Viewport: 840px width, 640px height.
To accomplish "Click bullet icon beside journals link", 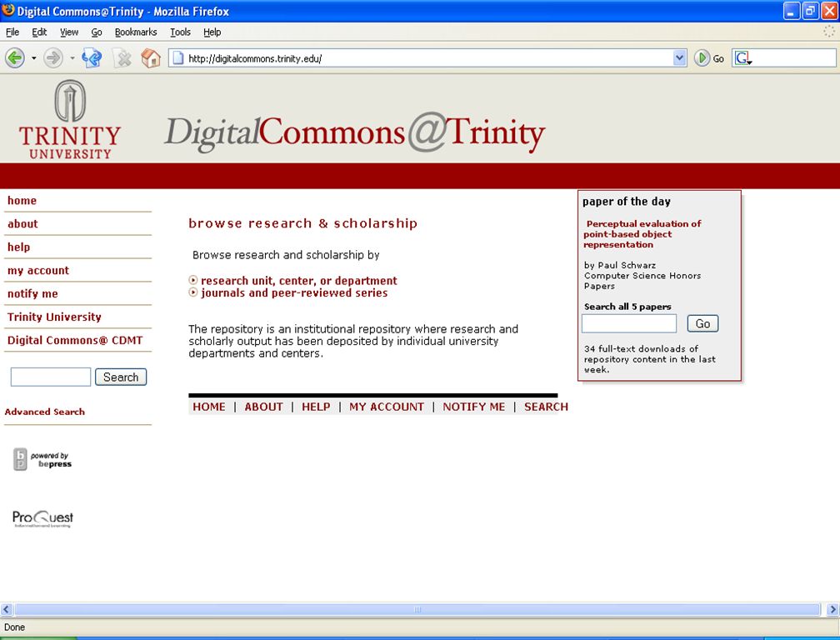I will click(193, 292).
